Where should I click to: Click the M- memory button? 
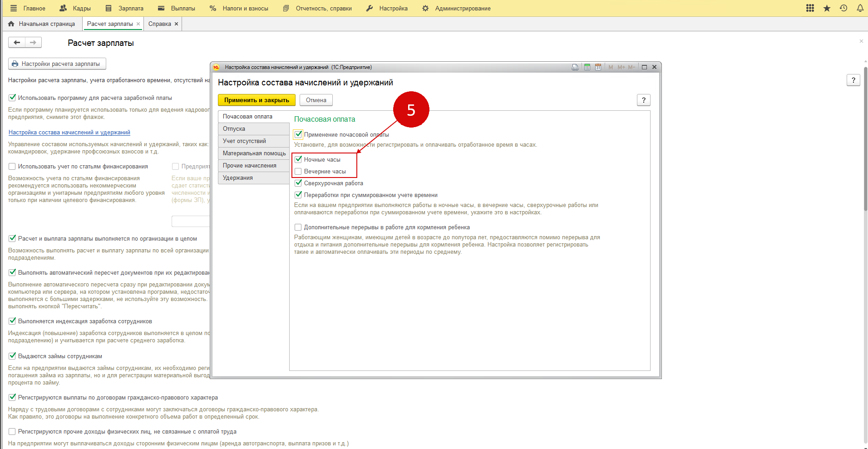(631, 67)
